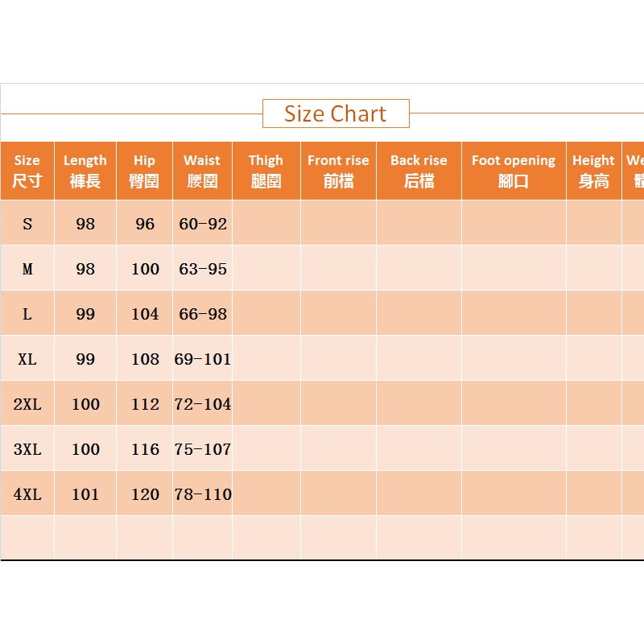
Task: Select the Size column header
Action: (27, 171)
